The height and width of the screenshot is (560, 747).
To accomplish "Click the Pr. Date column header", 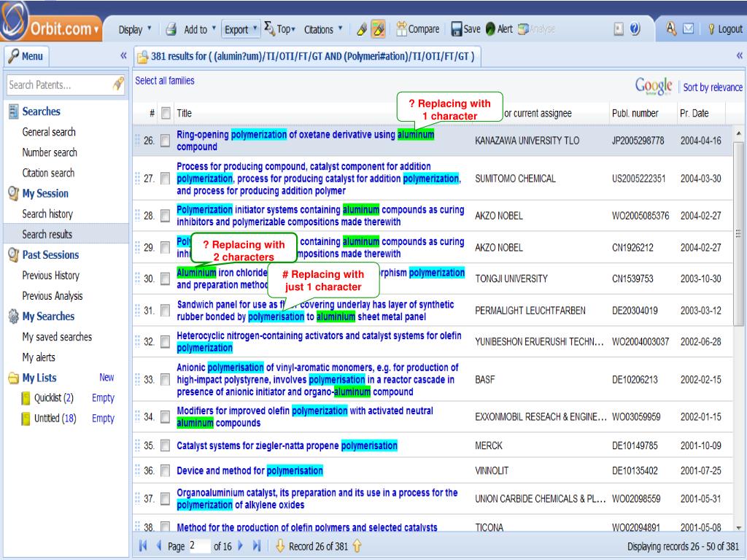I will (694, 113).
